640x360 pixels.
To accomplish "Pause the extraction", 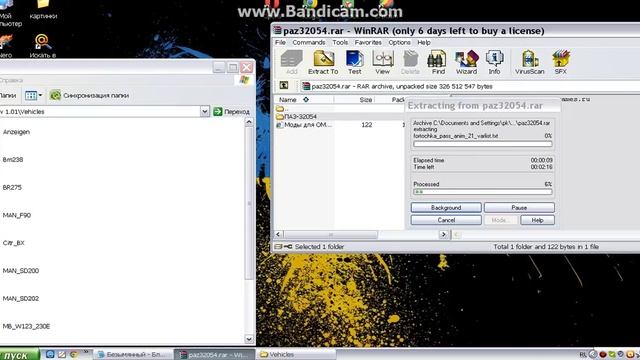I will [519, 208].
